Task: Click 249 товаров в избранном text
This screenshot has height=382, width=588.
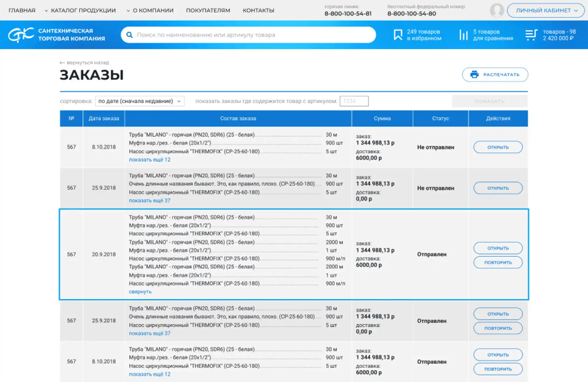Action: (x=424, y=35)
